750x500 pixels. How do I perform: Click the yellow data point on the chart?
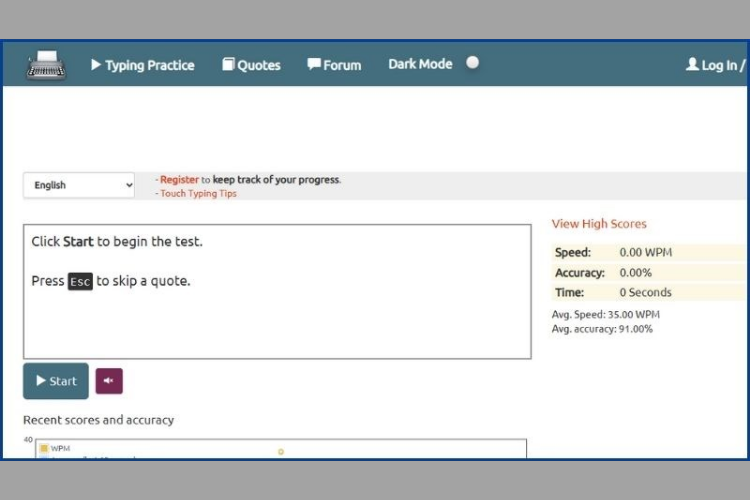[281, 452]
